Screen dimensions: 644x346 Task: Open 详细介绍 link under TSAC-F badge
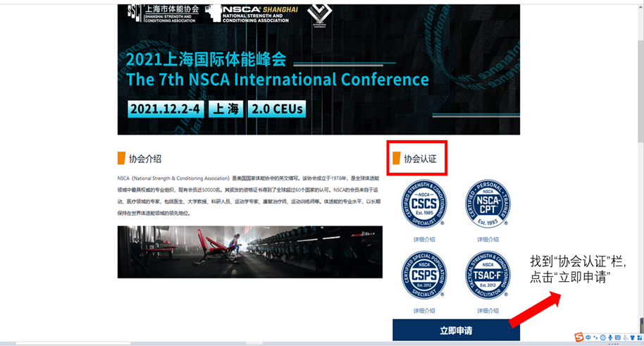coord(488,311)
